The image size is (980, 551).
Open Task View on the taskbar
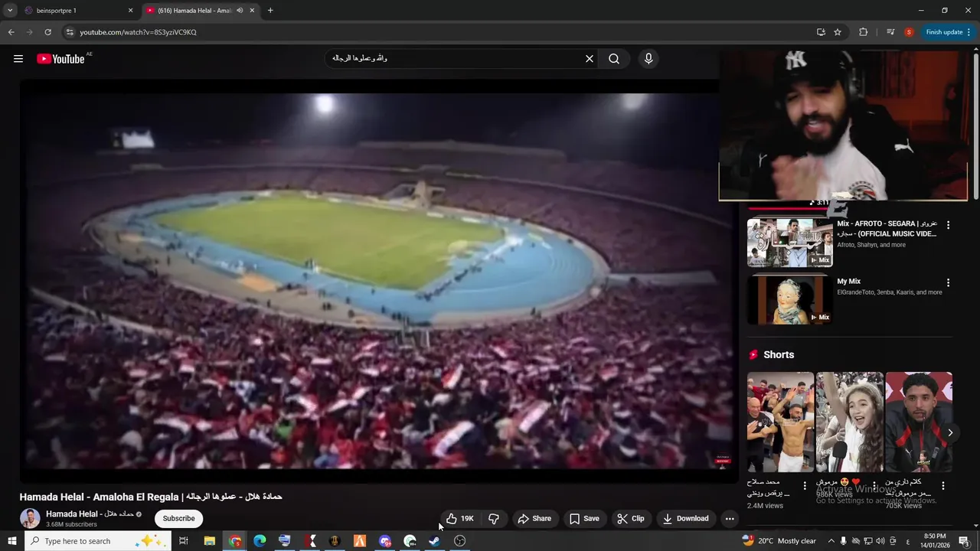[184, 541]
